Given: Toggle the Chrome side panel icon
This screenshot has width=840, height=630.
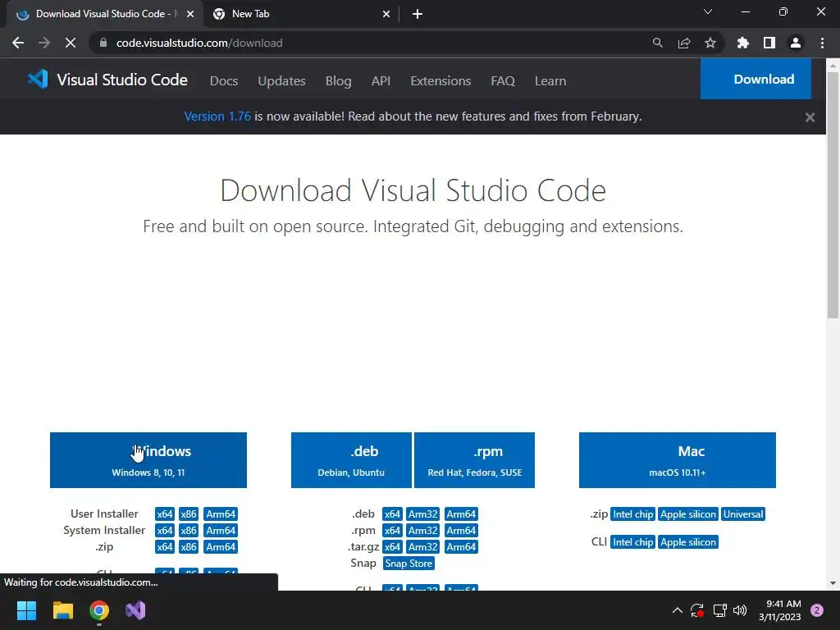Looking at the screenshot, I should (x=769, y=43).
